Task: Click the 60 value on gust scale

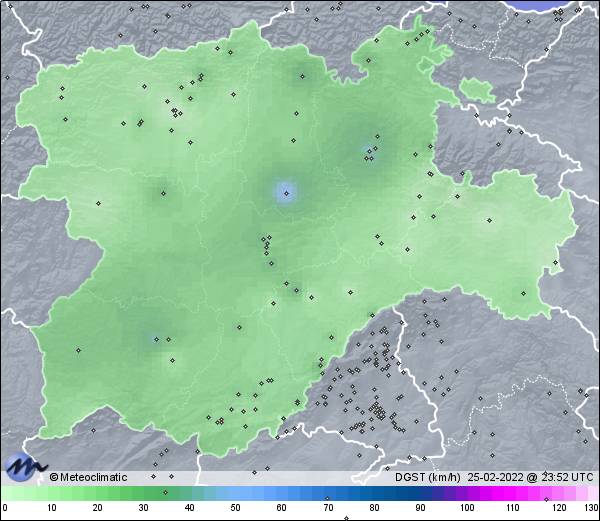Action: pyautogui.click(x=282, y=508)
